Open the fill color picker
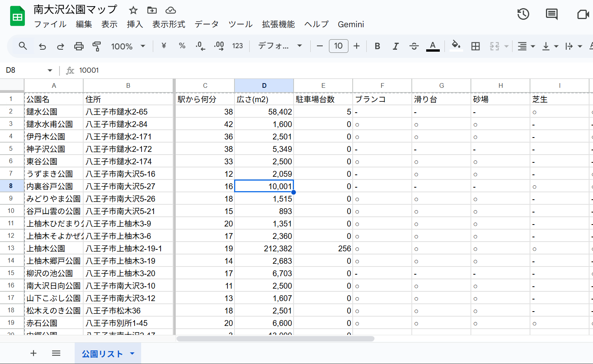Image resolution: width=593 pixels, height=364 pixels. click(456, 46)
